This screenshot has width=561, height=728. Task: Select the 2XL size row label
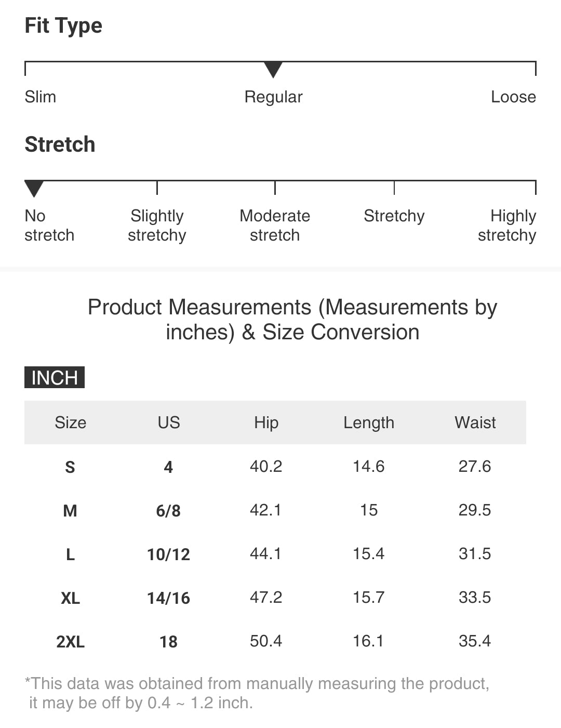70,642
